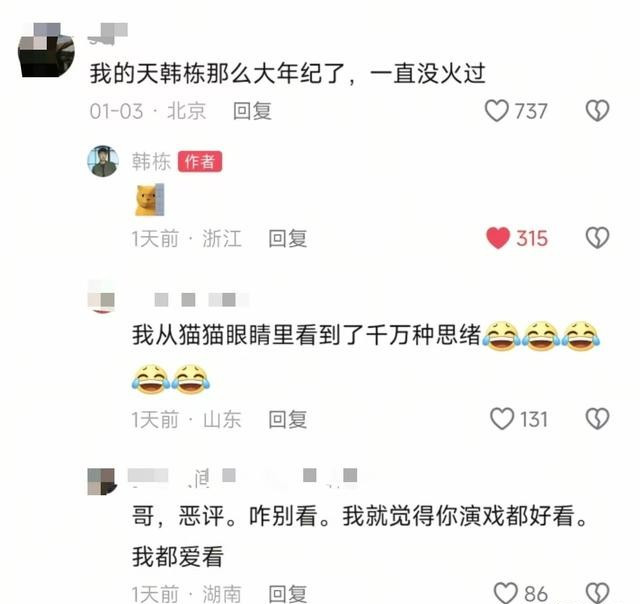Viewport: 640px width, 604px height.
Task: Dislike the Hunan comment via broken heart
Action: (x=598, y=594)
